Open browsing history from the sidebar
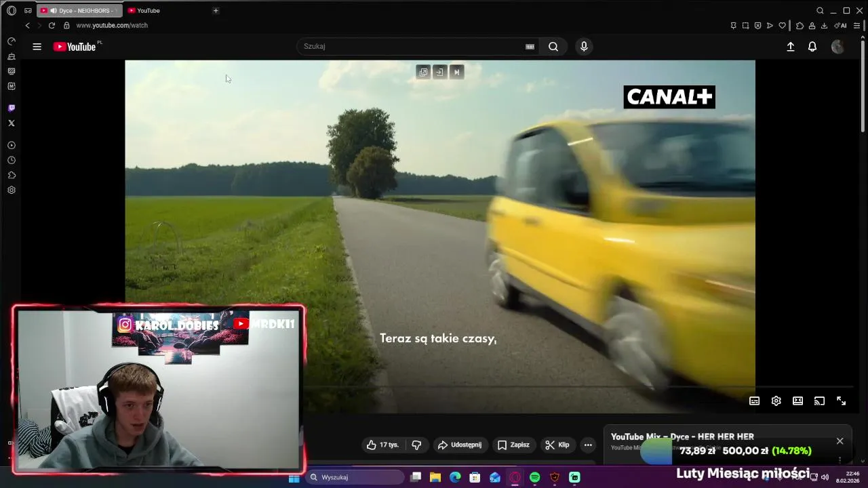This screenshot has width=868, height=488. pyautogui.click(x=12, y=161)
